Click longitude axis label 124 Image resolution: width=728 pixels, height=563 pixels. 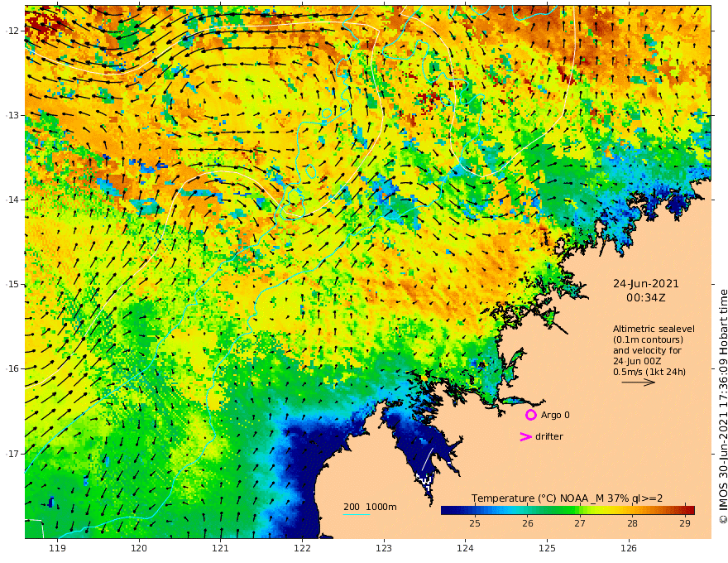(x=466, y=548)
